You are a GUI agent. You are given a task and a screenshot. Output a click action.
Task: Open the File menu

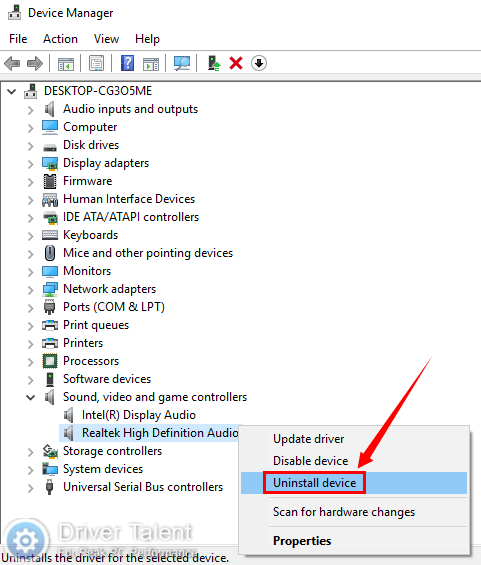point(18,39)
